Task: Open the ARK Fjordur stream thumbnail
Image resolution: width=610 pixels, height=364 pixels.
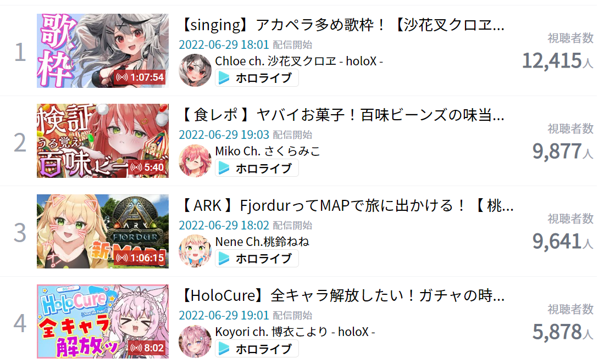Action: 103,231
